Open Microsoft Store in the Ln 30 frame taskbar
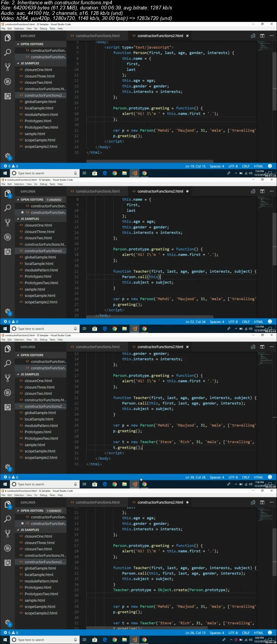The height and width of the screenshot is (644, 277). pos(95,484)
